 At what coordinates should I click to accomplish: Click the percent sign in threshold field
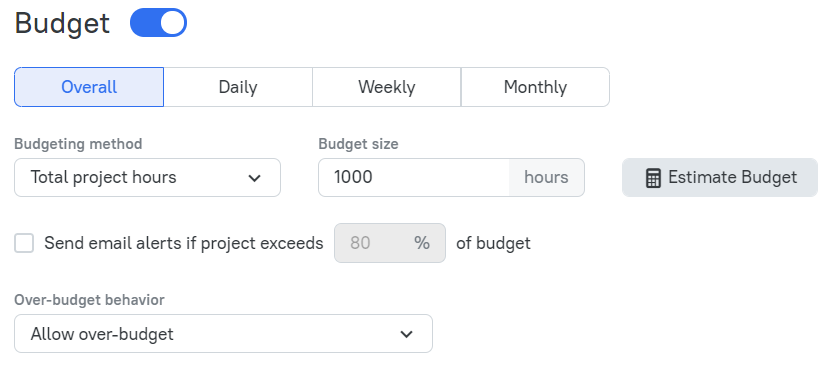pyautogui.click(x=422, y=243)
